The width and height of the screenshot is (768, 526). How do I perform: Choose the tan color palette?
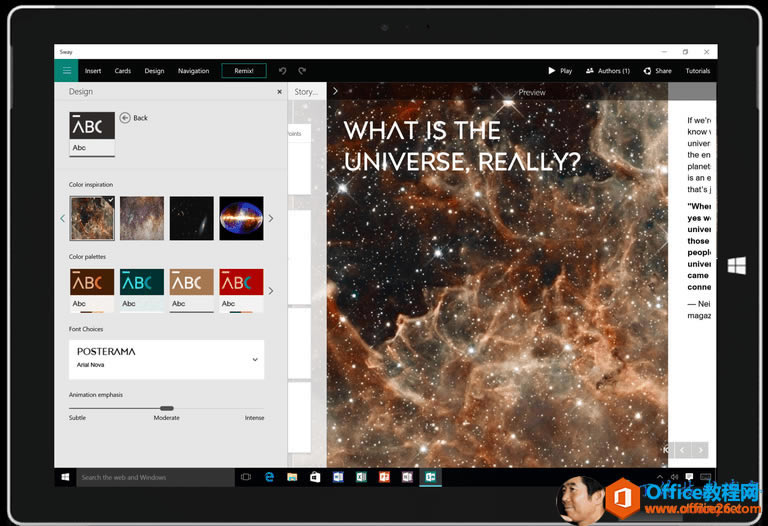[x=192, y=290]
